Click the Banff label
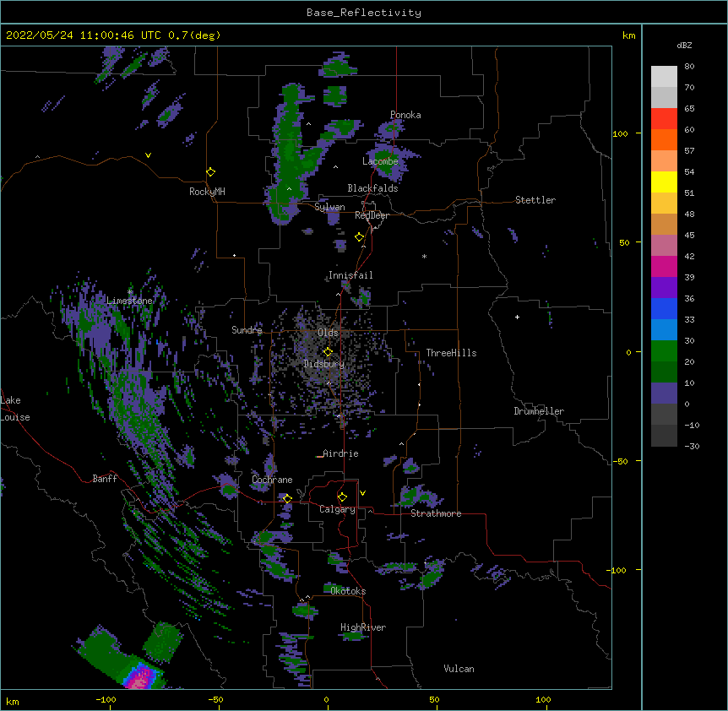The height and width of the screenshot is (711, 728). tap(105, 479)
